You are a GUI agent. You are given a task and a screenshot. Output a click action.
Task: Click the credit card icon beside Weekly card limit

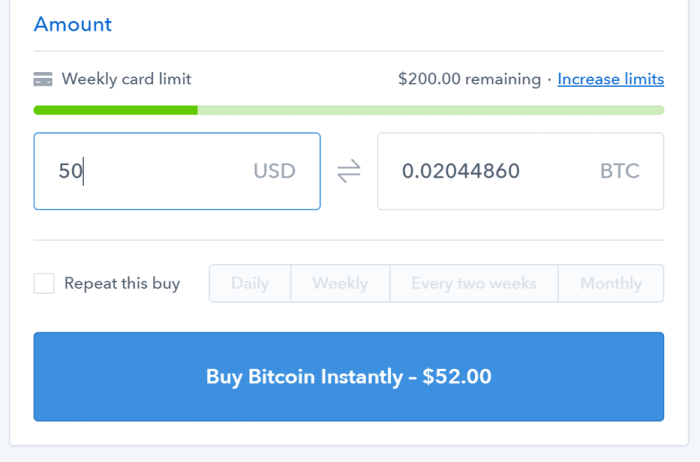click(43, 79)
